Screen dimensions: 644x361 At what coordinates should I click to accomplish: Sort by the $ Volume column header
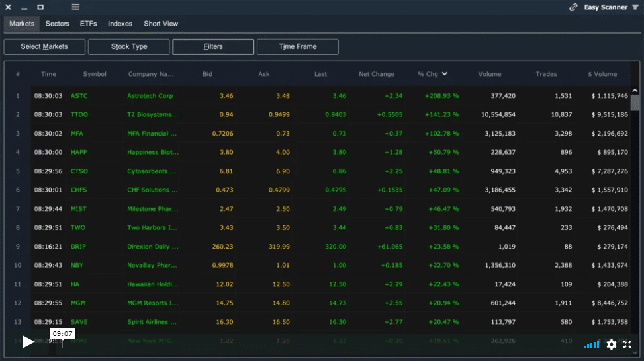602,74
